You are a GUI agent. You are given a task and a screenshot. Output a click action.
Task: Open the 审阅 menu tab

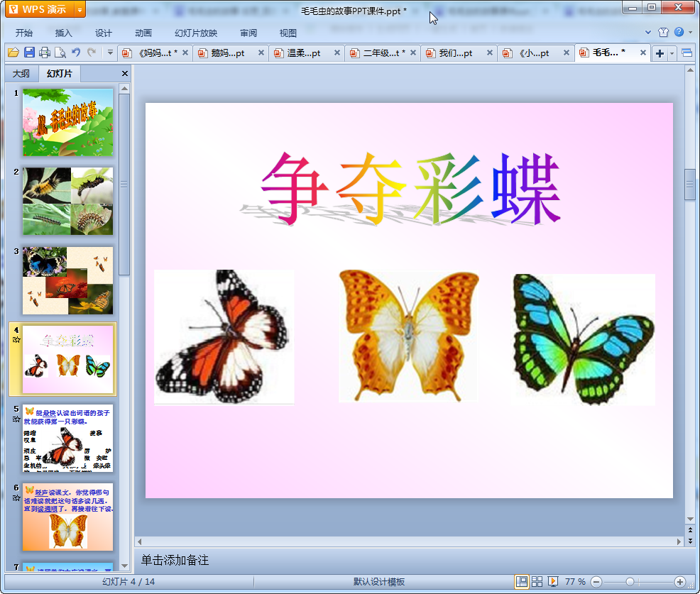(x=248, y=33)
